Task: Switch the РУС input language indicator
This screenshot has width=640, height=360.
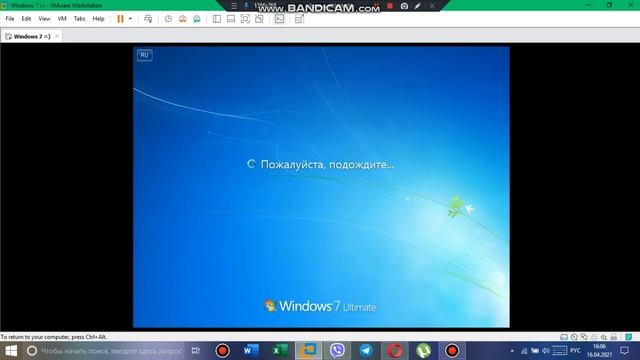Action: [x=575, y=351]
